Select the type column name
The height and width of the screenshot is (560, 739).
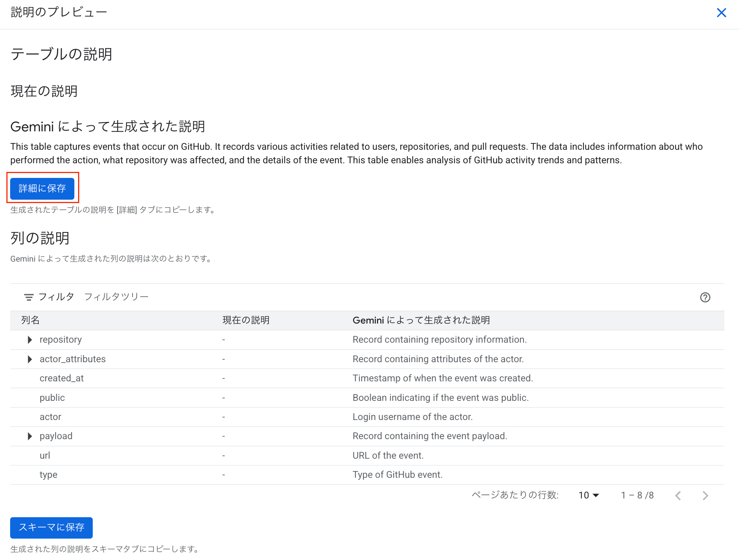pyautogui.click(x=48, y=475)
